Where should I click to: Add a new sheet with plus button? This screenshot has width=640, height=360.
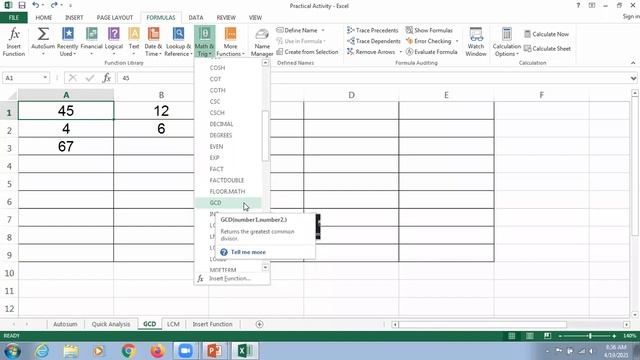pos(259,324)
